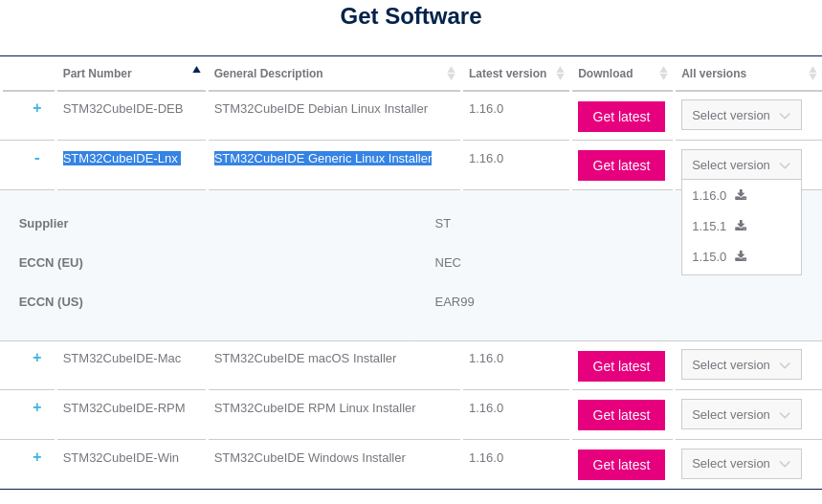Image resolution: width=822 pixels, height=504 pixels.
Task: Close the Select version dropdown for Generic Linux Installer
Action: [x=742, y=165]
